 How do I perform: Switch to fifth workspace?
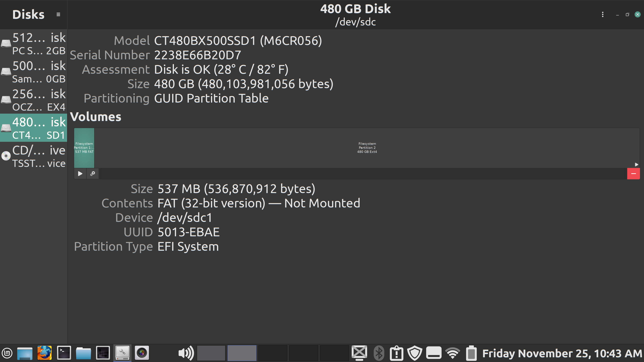(334, 353)
